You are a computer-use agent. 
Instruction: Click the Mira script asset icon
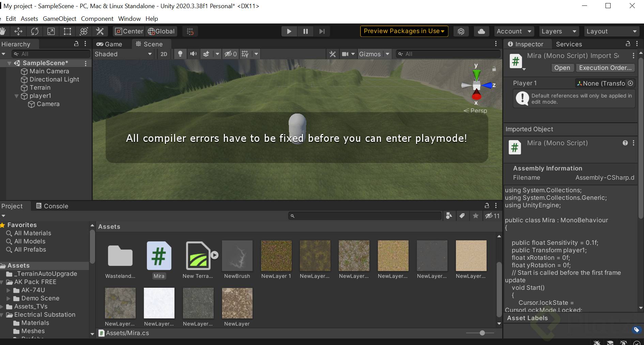click(159, 256)
